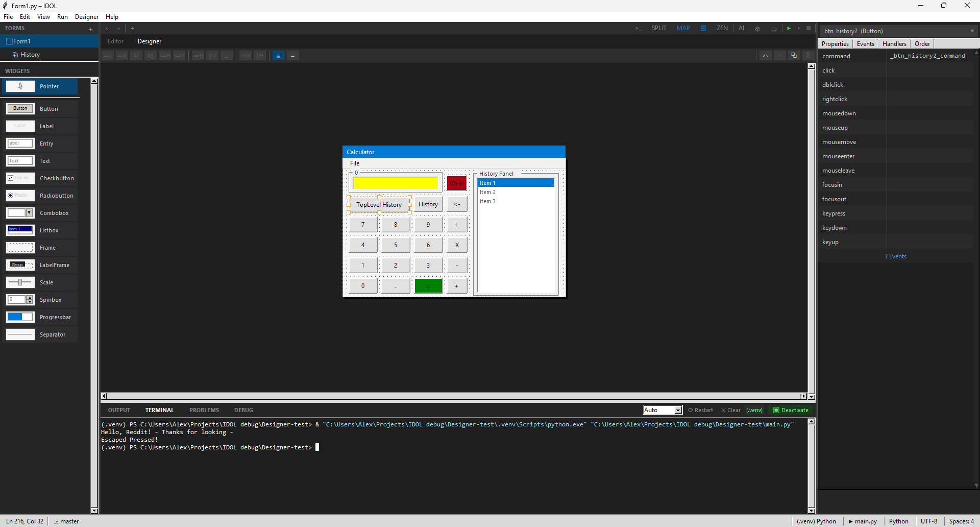Click the same-width (W) toolbar icon

pos(246,56)
